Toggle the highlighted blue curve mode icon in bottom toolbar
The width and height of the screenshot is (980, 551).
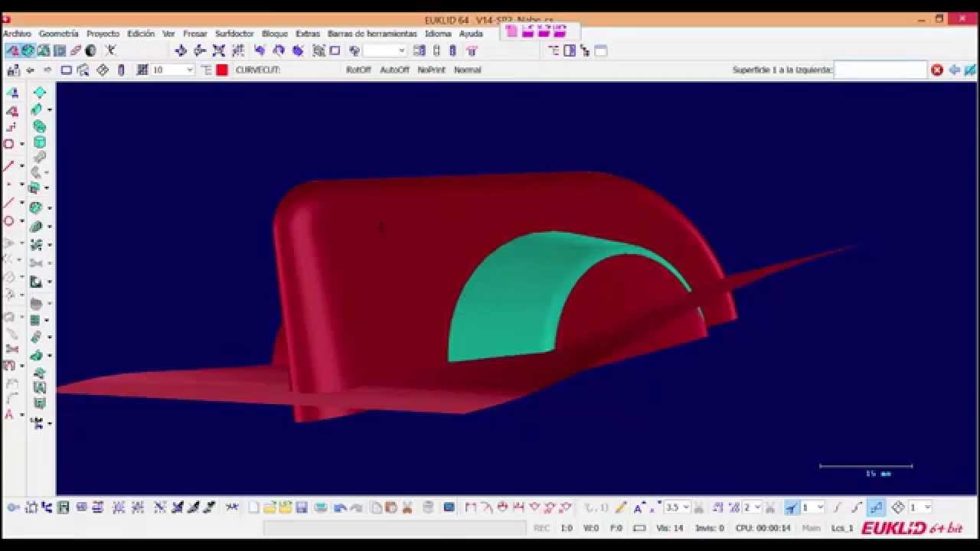[877, 507]
